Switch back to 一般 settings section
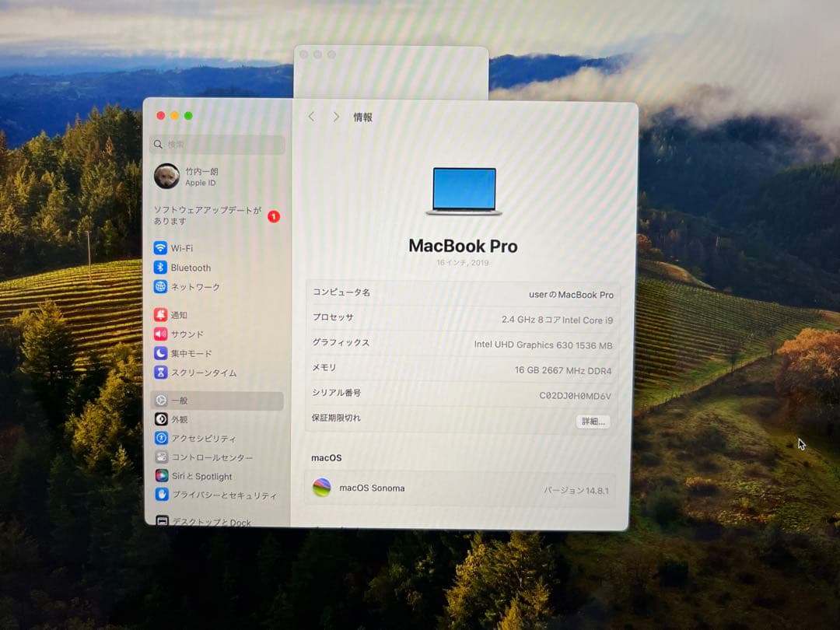The image size is (840, 630). 179,401
